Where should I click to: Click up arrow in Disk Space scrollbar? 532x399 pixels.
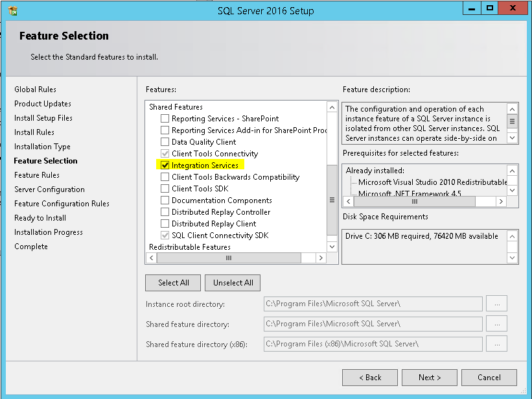click(x=512, y=236)
